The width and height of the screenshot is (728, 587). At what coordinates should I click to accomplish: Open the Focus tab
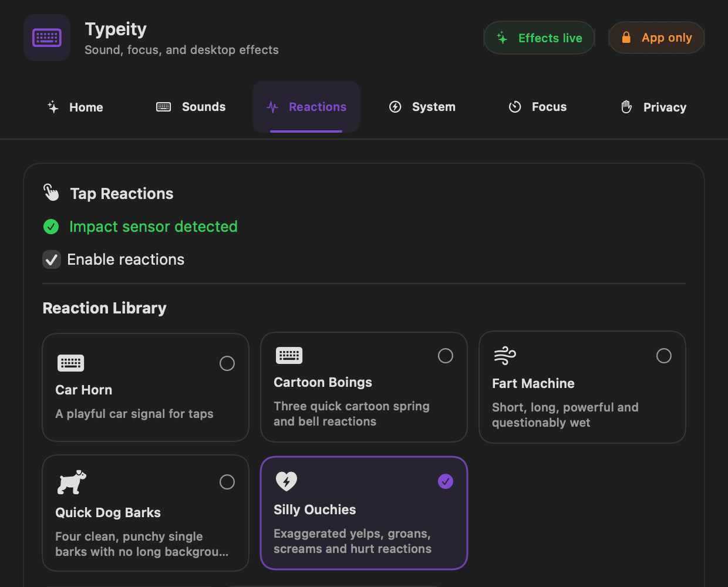pos(538,107)
